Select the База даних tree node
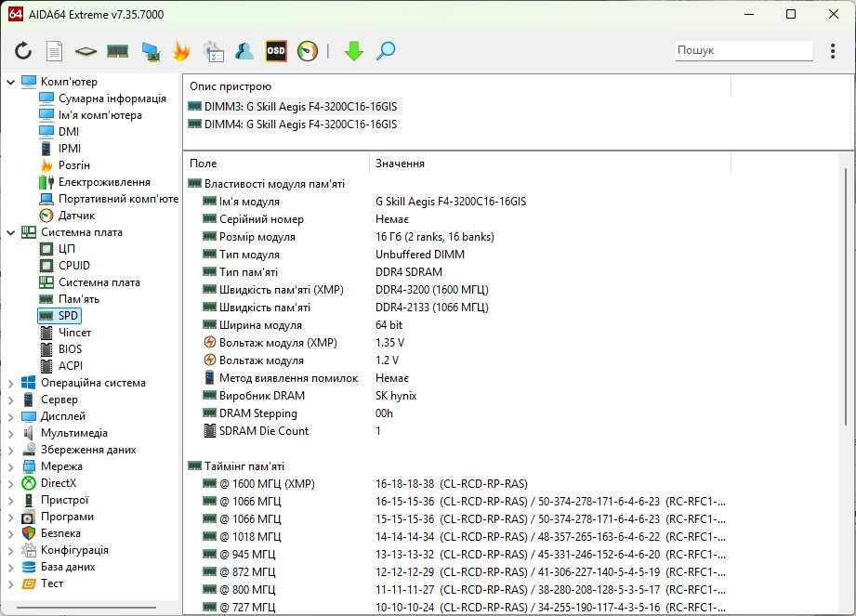Viewport: 856px width, 616px height. click(58, 567)
